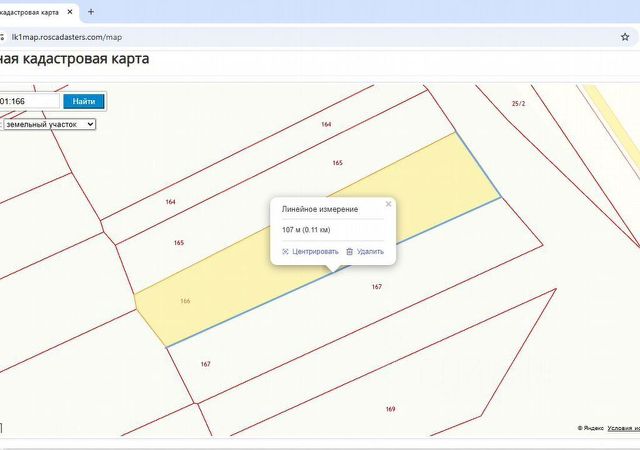Click Удалить to remove the measurement
Image resolution: width=640 pixels, height=450 pixels.
point(370,252)
